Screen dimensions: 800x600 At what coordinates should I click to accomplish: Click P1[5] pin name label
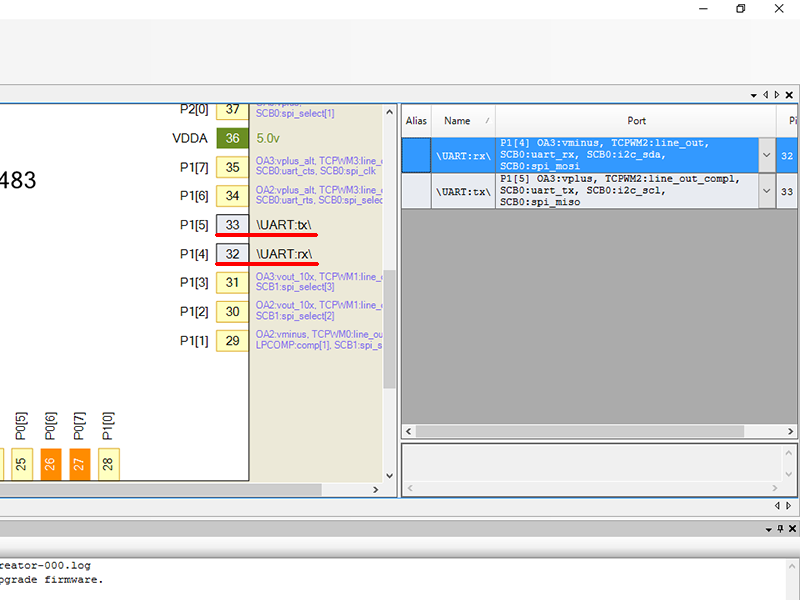pyautogui.click(x=194, y=225)
